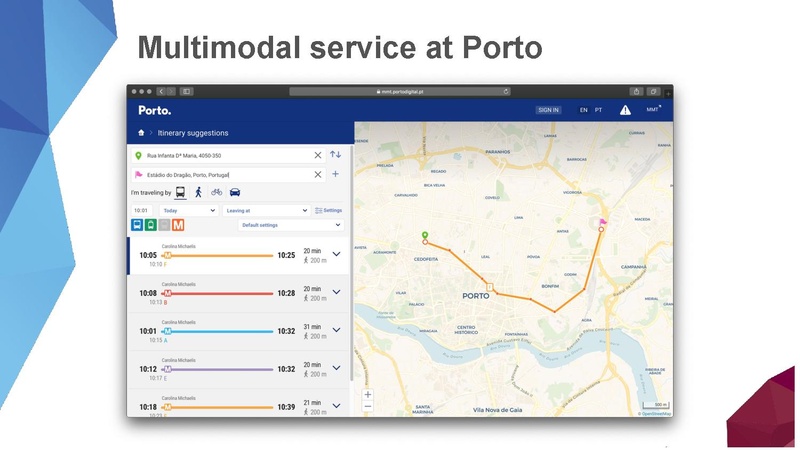
Task: Reload page in address bar
Action: point(506,92)
